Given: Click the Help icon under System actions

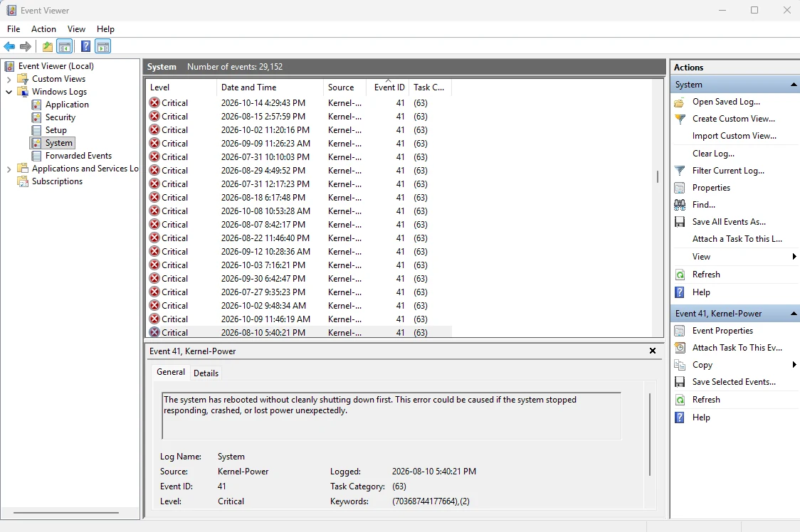Looking at the screenshot, I should pyautogui.click(x=680, y=292).
